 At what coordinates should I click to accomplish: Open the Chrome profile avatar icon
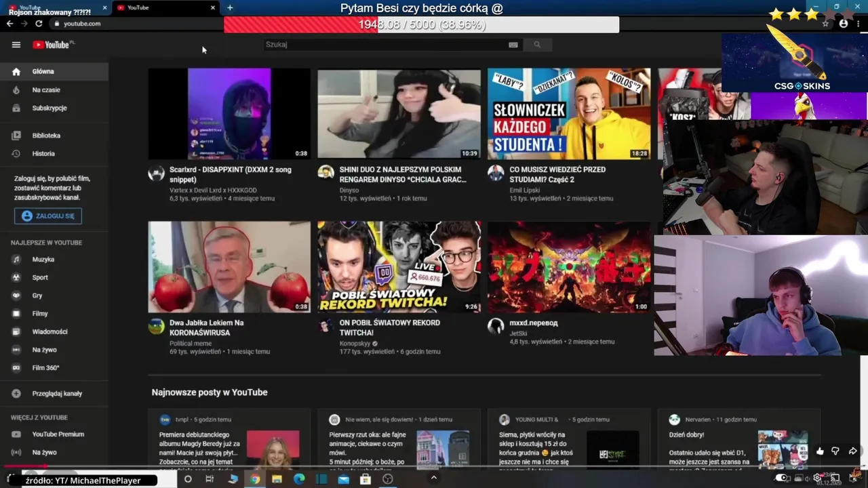pyautogui.click(x=844, y=24)
